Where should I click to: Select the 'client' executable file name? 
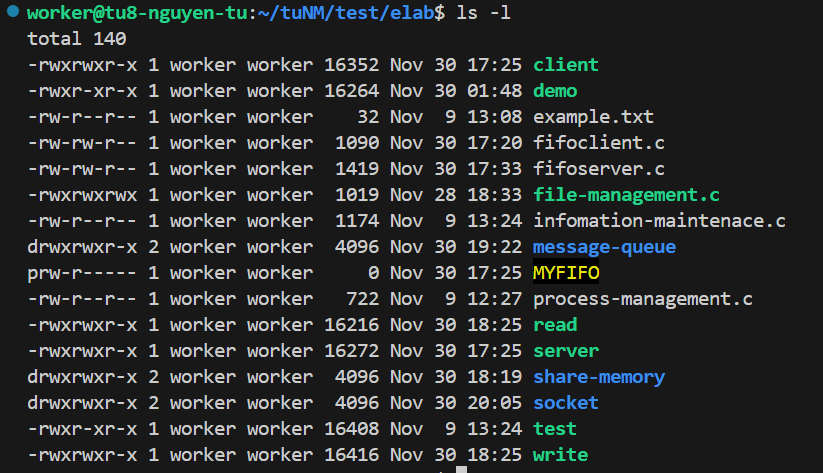(x=565, y=65)
